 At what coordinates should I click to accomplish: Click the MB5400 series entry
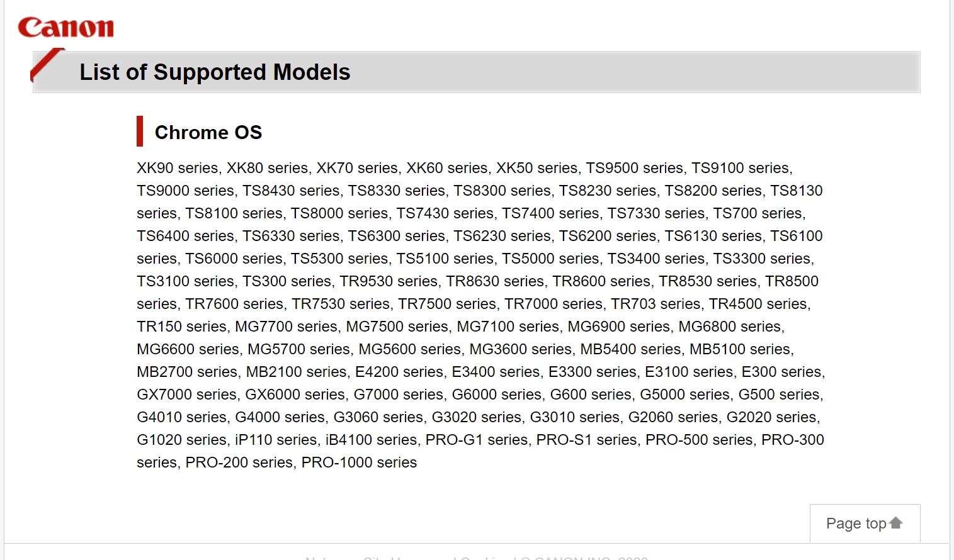click(x=630, y=349)
